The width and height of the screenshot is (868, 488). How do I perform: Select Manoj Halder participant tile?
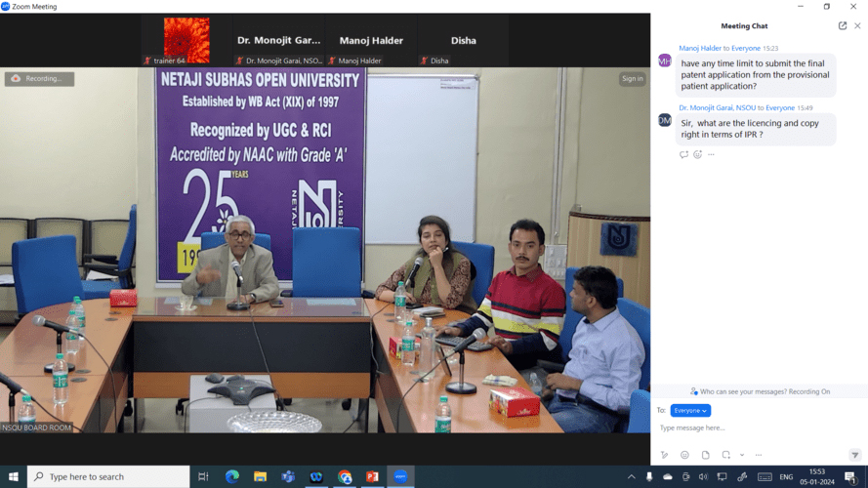[x=371, y=40]
